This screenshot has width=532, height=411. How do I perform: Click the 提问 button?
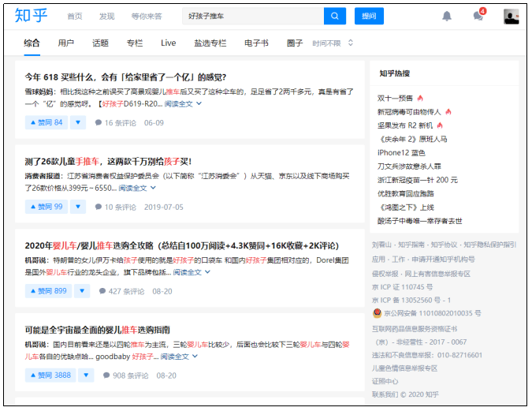click(369, 16)
